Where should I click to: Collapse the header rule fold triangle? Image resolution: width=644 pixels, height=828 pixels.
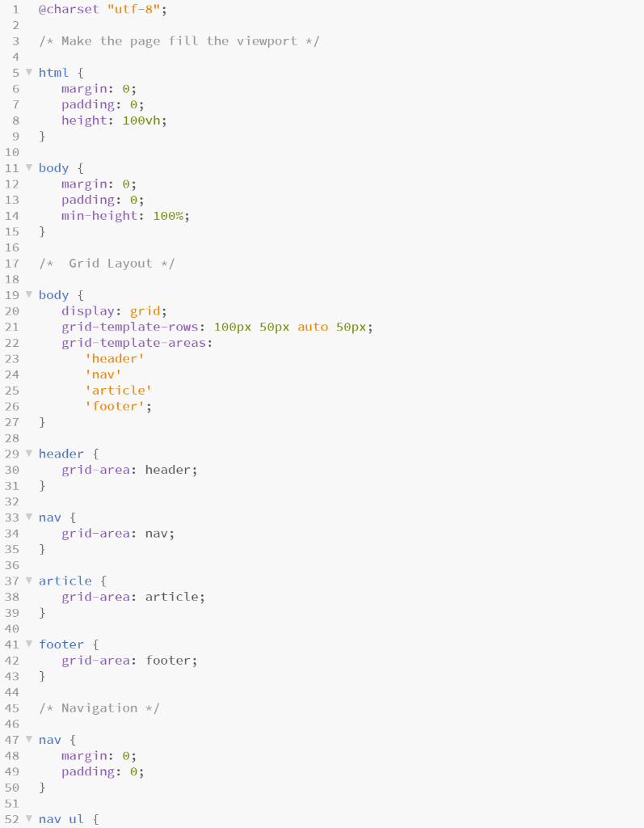pyautogui.click(x=29, y=453)
